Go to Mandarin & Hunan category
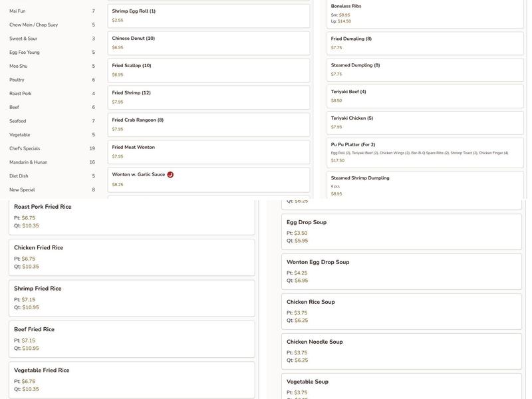The width and height of the screenshot is (532, 399). tap(29, 162)
